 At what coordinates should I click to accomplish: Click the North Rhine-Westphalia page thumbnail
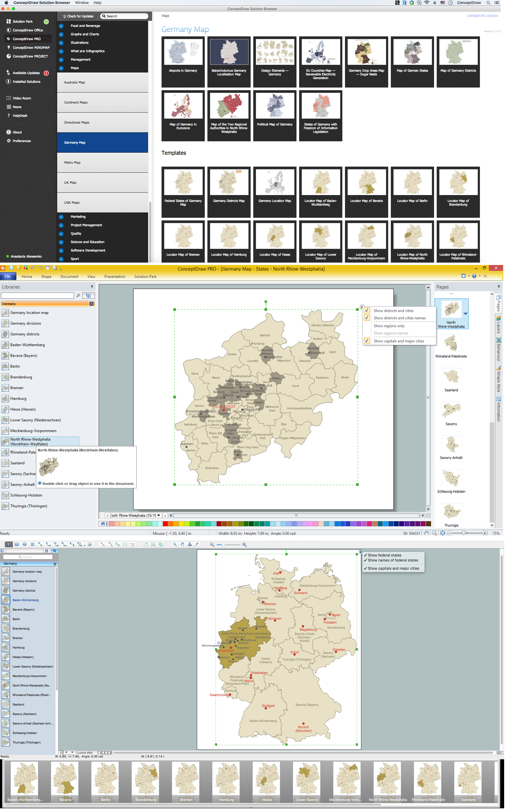[451, 309]
